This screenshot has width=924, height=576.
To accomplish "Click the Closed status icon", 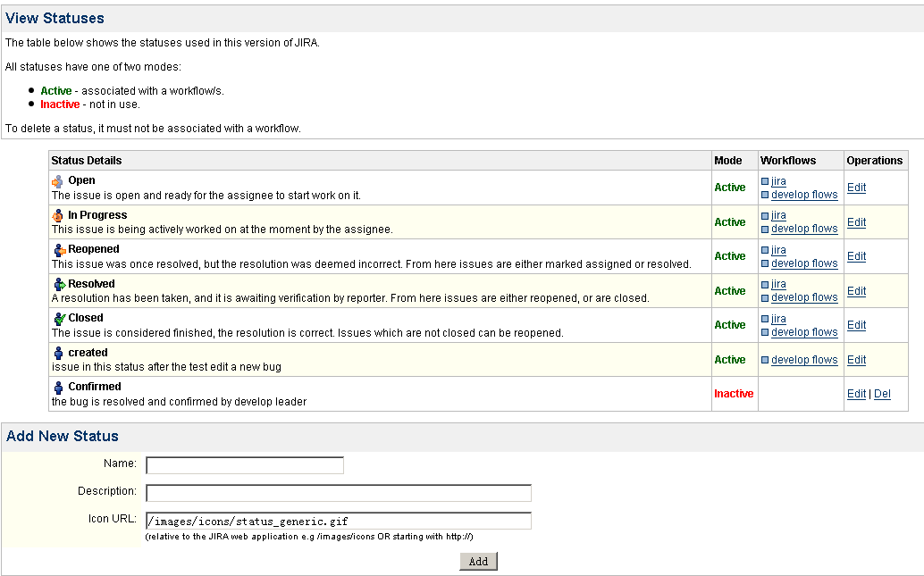I will click(58, 319).
